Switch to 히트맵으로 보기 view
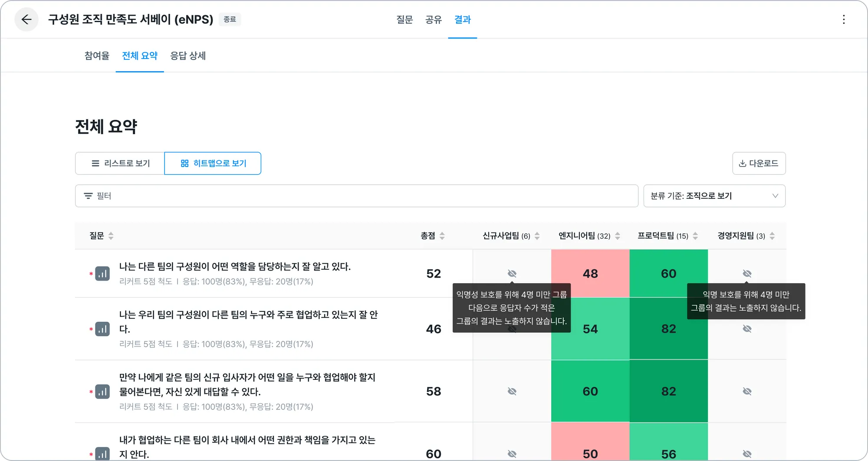 click(x=213, y=163)
